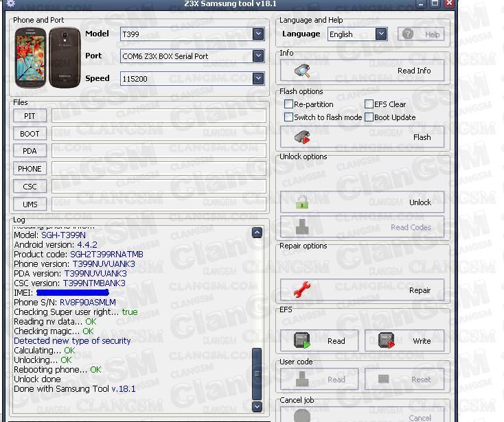This screenshot has width=504, height=422.
Task: Click the BOOT file path field
Action: coord(159,134)
